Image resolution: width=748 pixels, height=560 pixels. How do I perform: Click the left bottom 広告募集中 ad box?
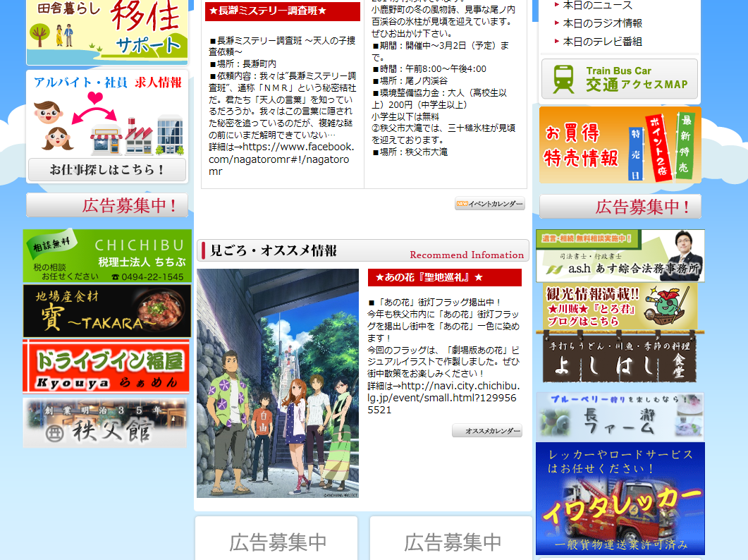click(276, 540)
